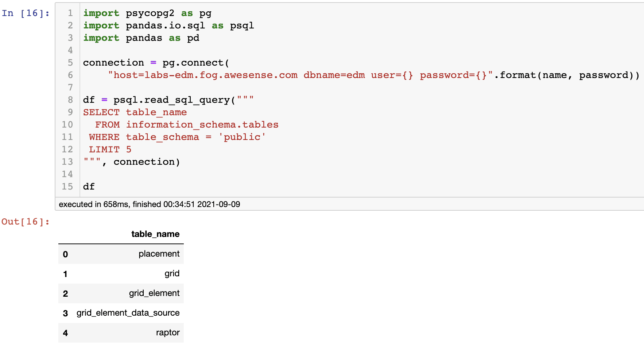This screenshot has width=644, height=347.
Task: Select the 'grid' table cell
Action: click(x=172, y=273)
